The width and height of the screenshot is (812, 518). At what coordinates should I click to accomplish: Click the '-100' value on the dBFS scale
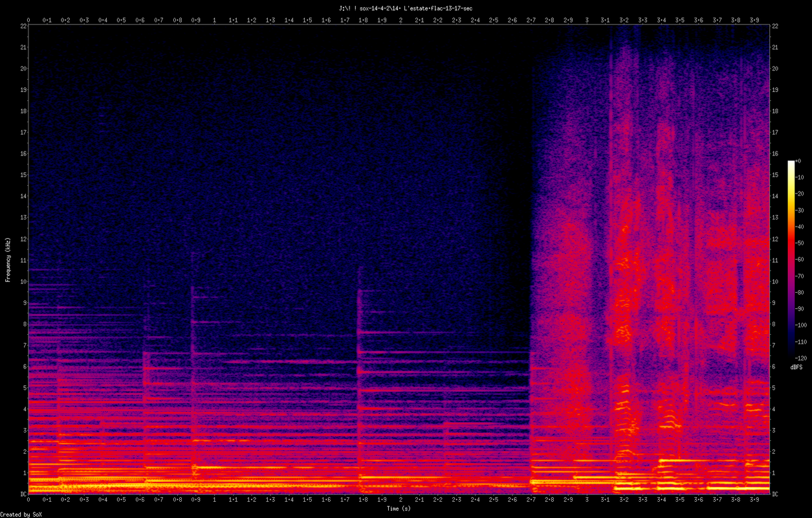tap(801, 324)
